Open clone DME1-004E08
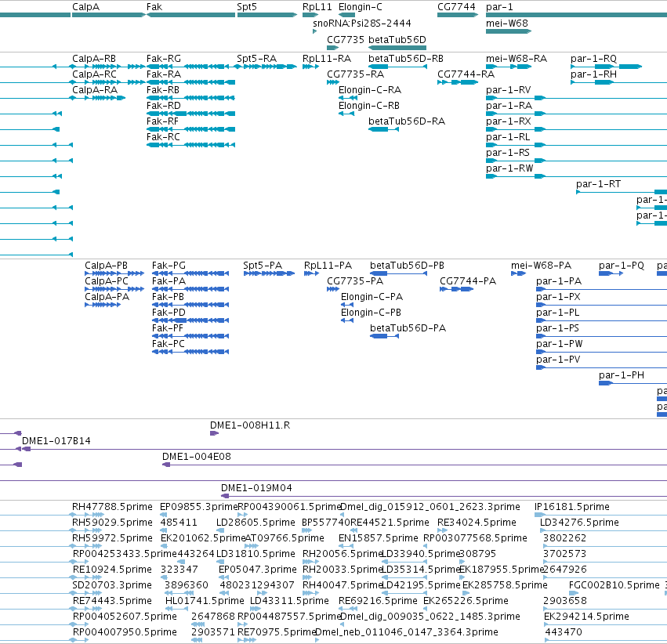Viewport: 667px width, 644px height. 197,457
